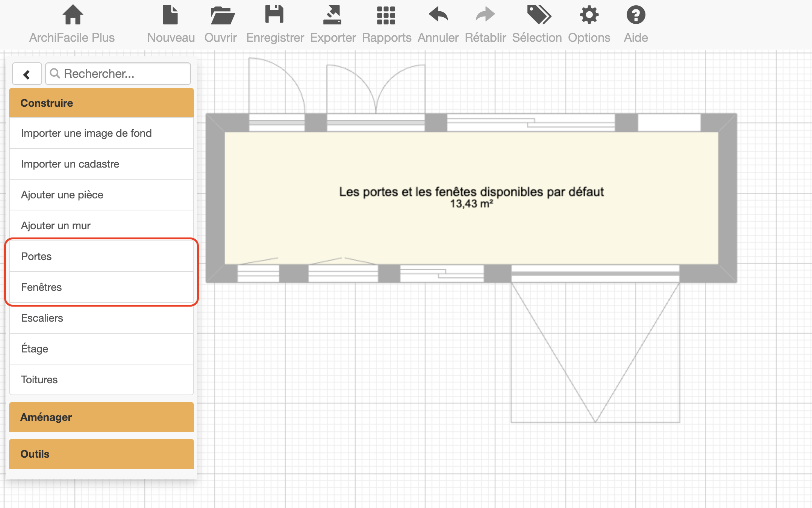Image resolution: width=812 pixels, height=508 pixels.
Task: Undo last action with Annuler
Action: click(x=438, y=16)
